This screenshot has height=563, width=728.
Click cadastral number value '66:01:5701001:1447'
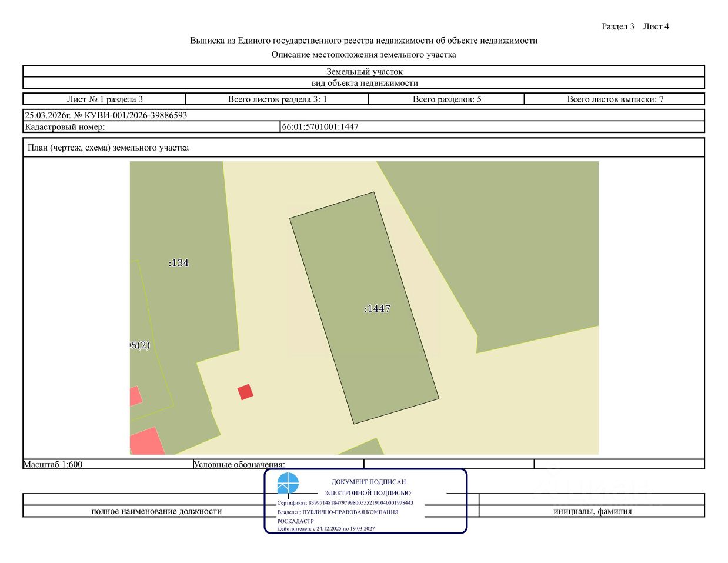pos(320,126)
